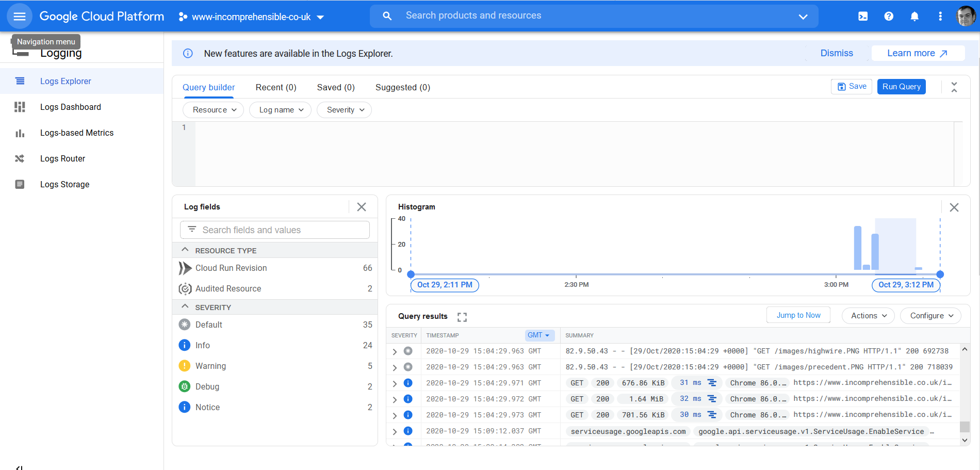Click the Learn more link
The width and height of the screenshot is (980, 470).
point(918,53)
